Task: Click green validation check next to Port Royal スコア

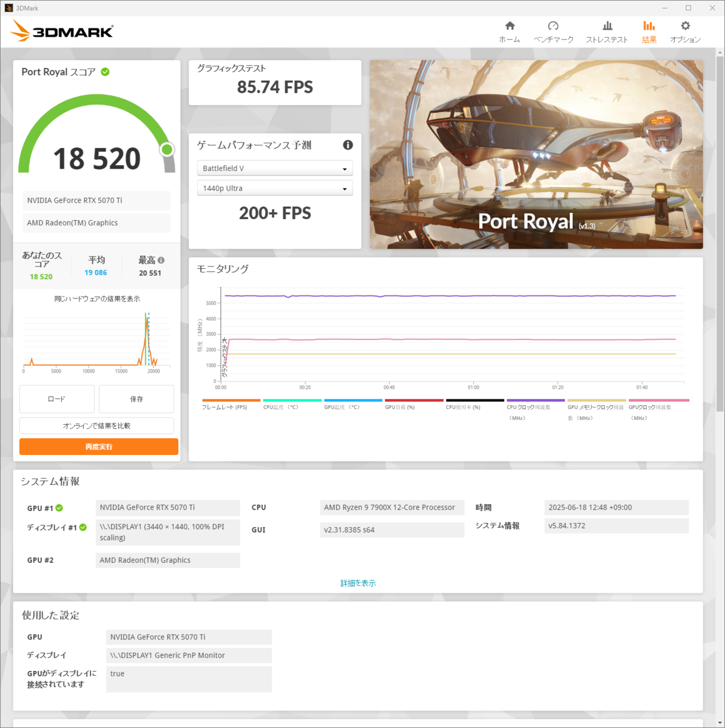Action: tap(105, 72)
